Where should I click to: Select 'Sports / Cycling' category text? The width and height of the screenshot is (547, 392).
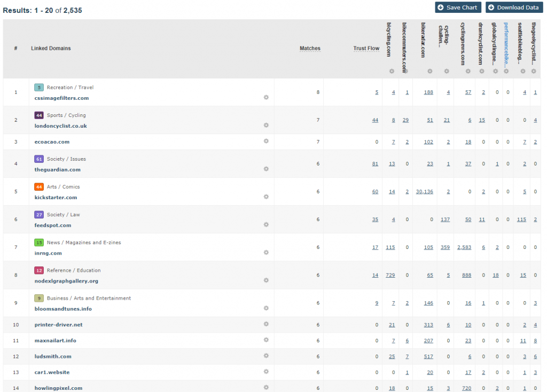point(66,115)
